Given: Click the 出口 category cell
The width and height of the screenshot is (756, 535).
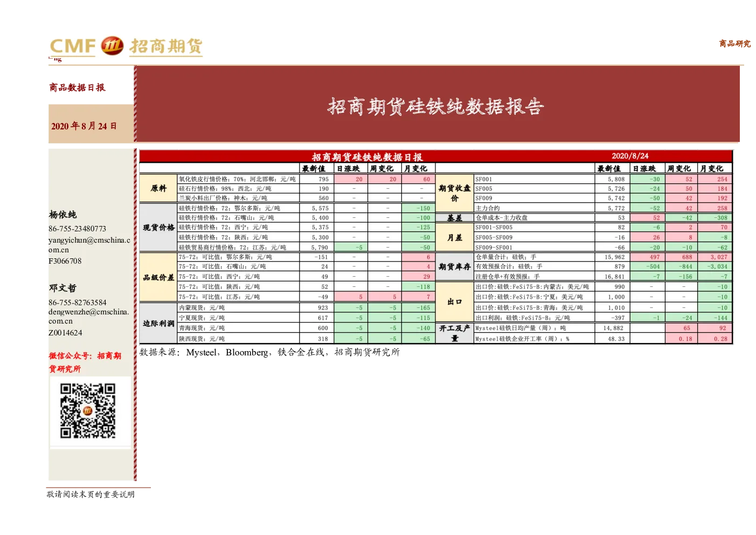Looking at the screenshot, I should click(454, 302).
